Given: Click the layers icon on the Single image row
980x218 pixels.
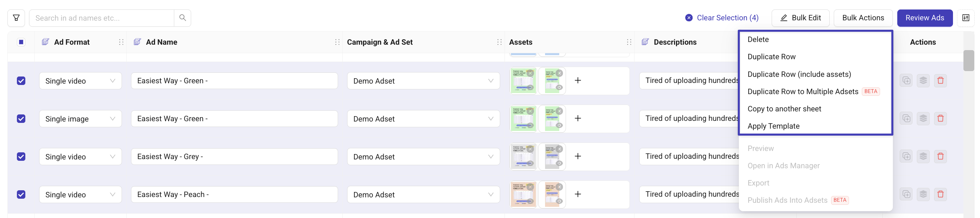Looking at the screenshot, I should click(923, 118).
